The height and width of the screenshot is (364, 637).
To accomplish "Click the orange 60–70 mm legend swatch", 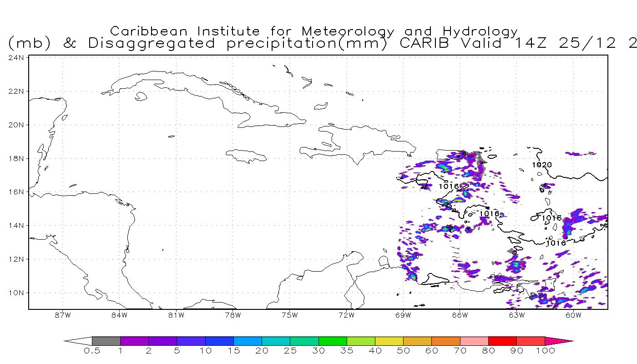I will [x=445, y=341].
